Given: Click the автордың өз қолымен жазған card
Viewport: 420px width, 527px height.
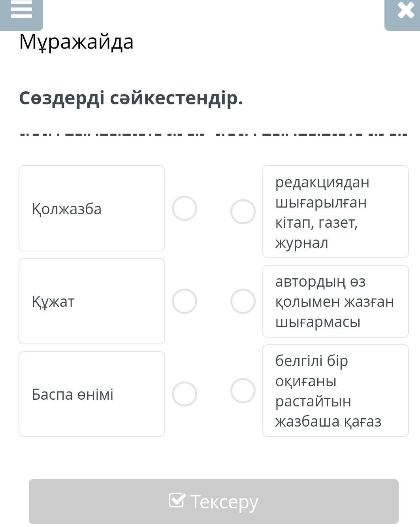Looking at the screenshot, I should click(335, 301).
